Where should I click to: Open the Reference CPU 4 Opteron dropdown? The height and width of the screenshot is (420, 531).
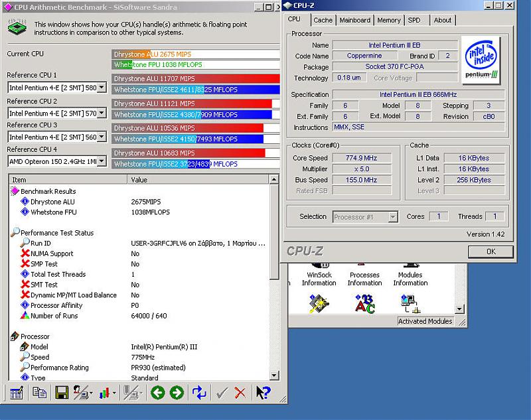pos(102,161)
